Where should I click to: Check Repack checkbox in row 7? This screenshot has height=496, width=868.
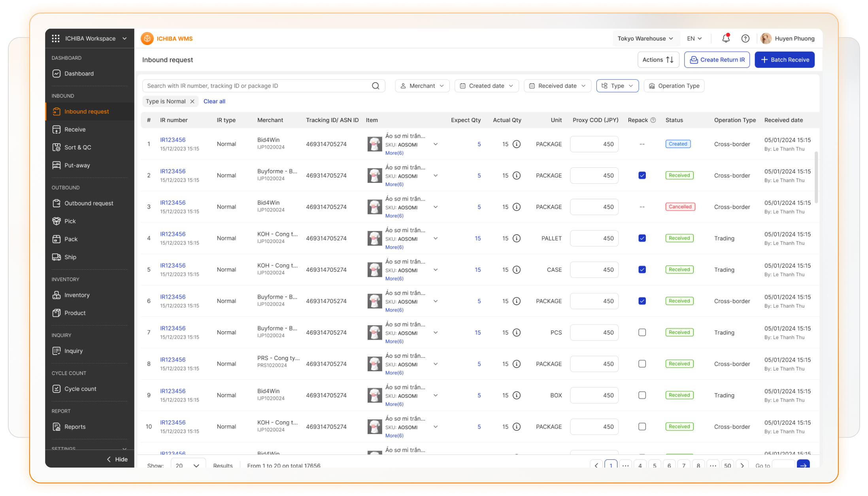pos(642,333)
